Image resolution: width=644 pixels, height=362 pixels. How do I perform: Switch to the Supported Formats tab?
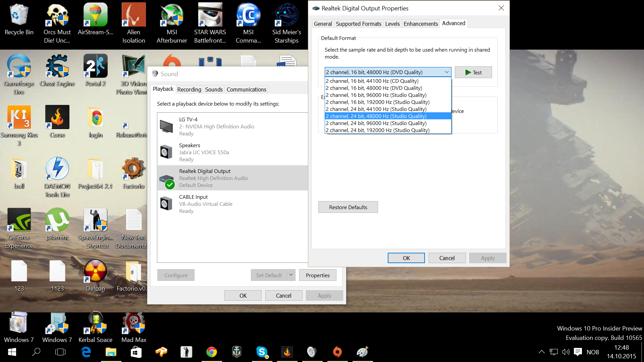(359, 24)
